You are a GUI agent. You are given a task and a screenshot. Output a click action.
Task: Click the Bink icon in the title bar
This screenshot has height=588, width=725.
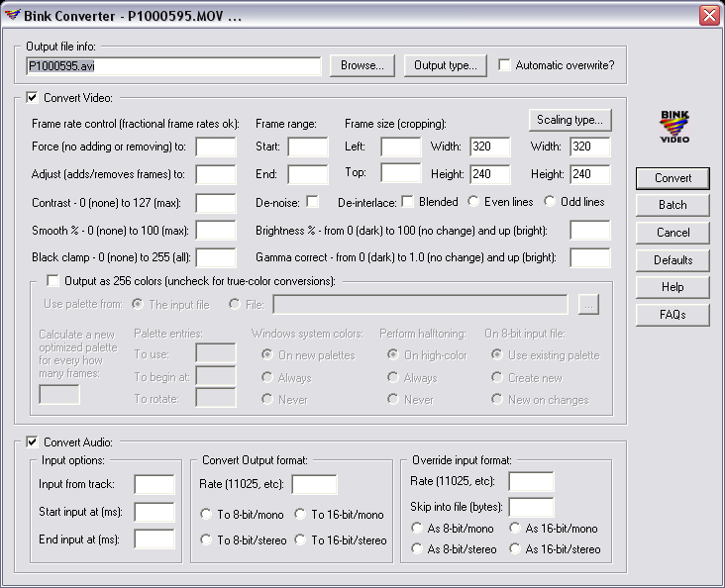12,15
